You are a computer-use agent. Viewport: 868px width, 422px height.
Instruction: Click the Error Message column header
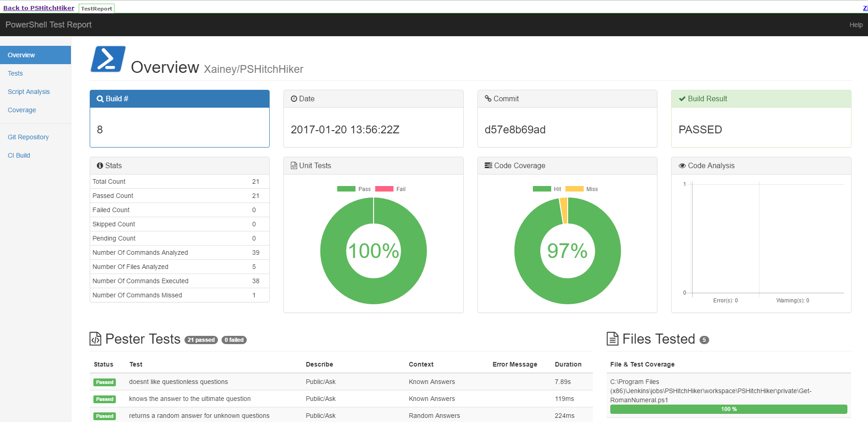[x=515, y=364]
